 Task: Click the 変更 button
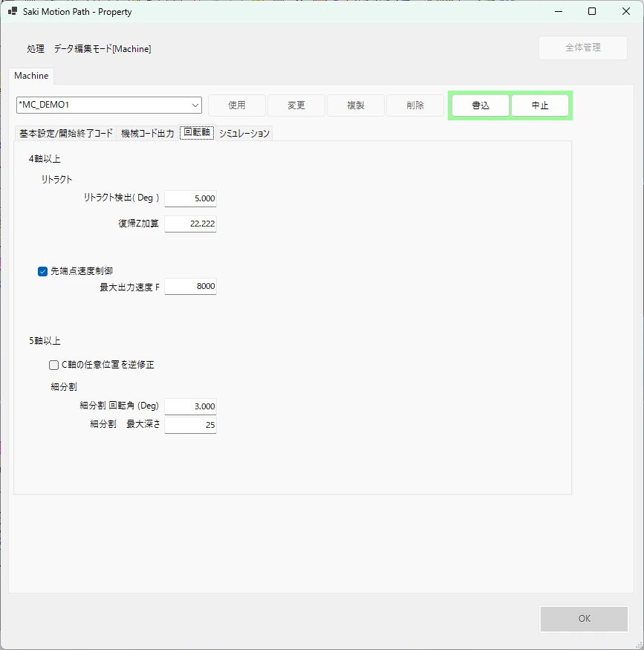[x=296, y=105]
